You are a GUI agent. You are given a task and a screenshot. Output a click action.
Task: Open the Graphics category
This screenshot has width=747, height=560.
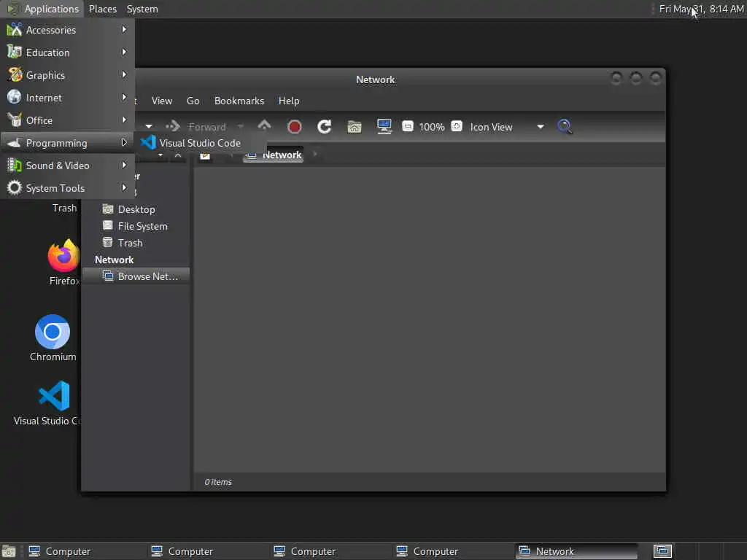point(67,75)
